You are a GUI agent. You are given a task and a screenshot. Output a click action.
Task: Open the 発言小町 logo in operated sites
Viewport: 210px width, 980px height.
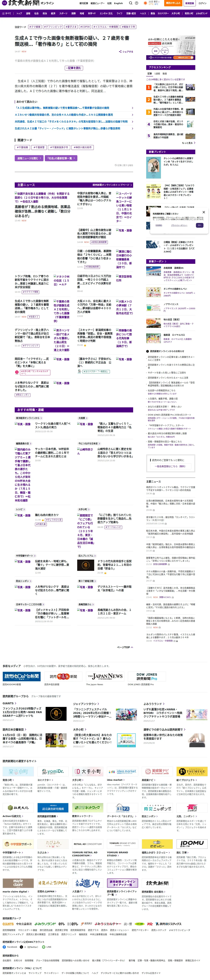[18, 772]
